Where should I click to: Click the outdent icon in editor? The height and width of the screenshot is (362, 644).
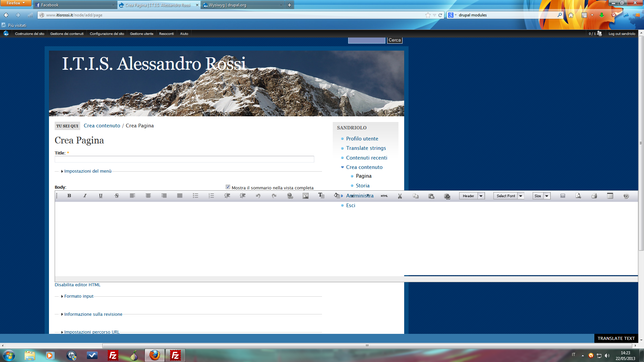227,196
